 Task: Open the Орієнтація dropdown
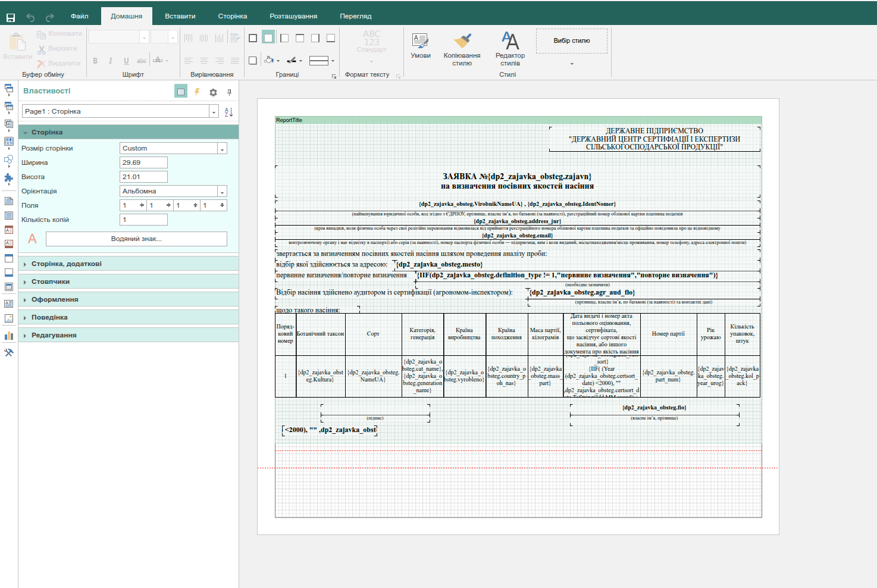click(173, 191)
